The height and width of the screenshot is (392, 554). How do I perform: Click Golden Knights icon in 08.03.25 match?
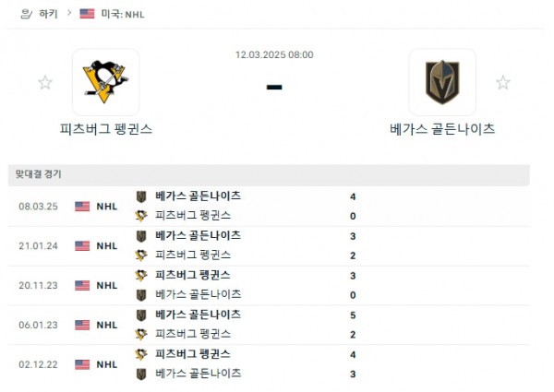(141, 196)
